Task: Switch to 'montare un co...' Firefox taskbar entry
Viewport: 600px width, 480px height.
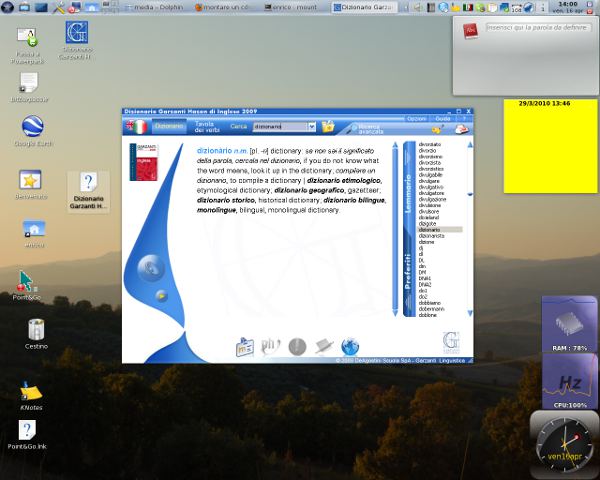Action: click(x=222, y=7)
